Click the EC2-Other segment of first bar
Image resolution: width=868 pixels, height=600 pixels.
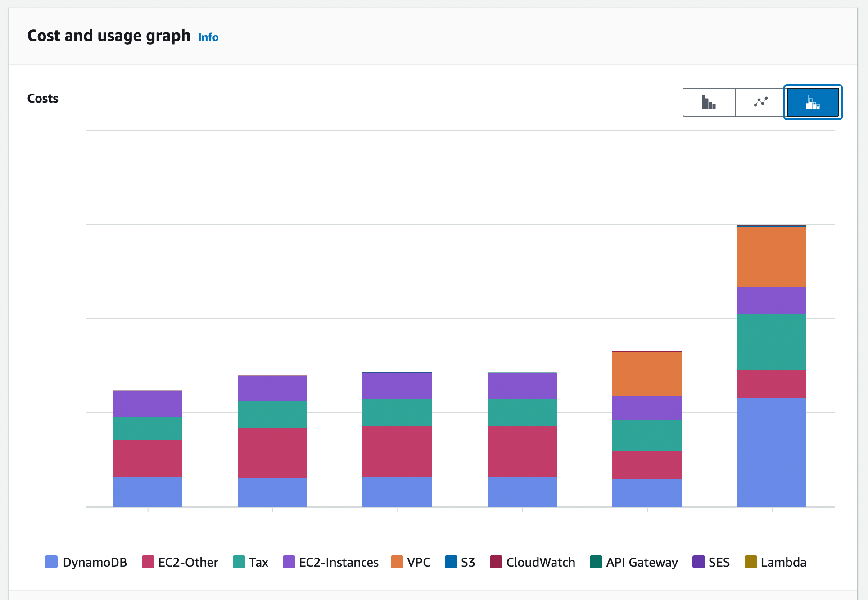[147, 458]
